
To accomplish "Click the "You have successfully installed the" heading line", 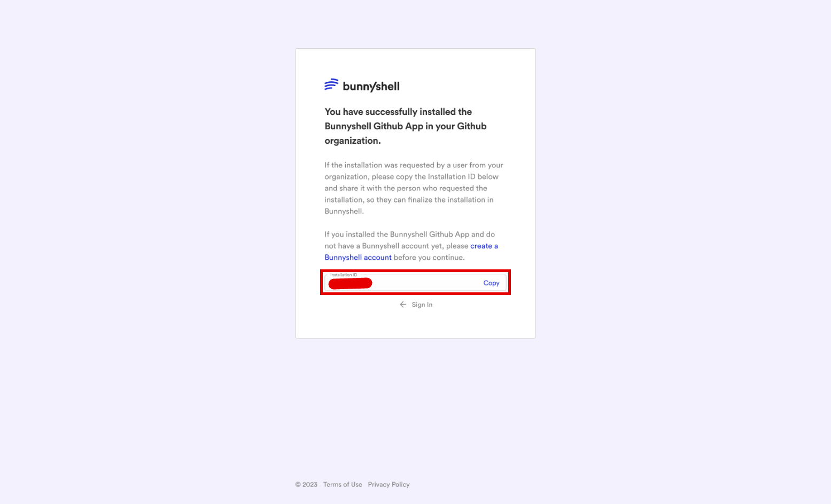I will (398, 112).
